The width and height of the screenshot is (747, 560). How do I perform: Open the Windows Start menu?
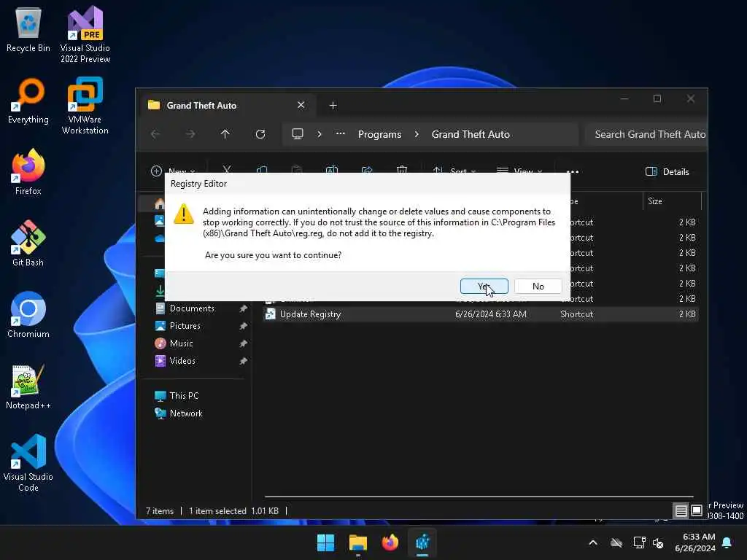[326, 542]
